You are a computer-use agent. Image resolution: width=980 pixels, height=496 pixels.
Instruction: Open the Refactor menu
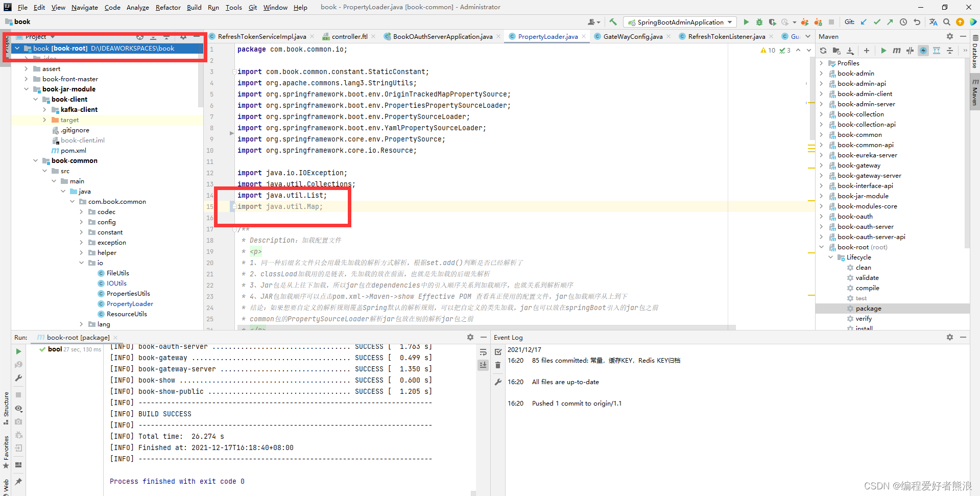pos(168,7)
